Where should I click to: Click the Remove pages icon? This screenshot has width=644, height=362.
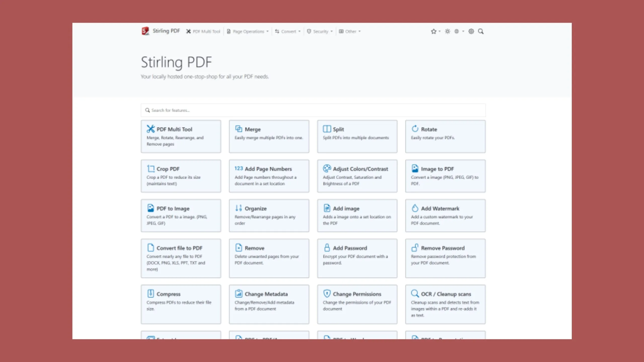coord(238,248)
